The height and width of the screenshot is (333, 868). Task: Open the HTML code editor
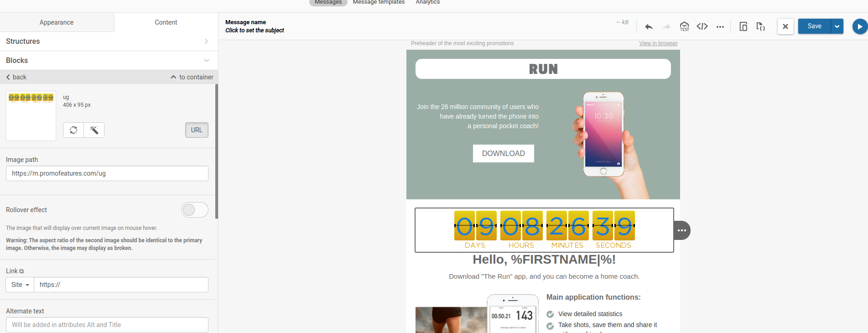[702, 26]
